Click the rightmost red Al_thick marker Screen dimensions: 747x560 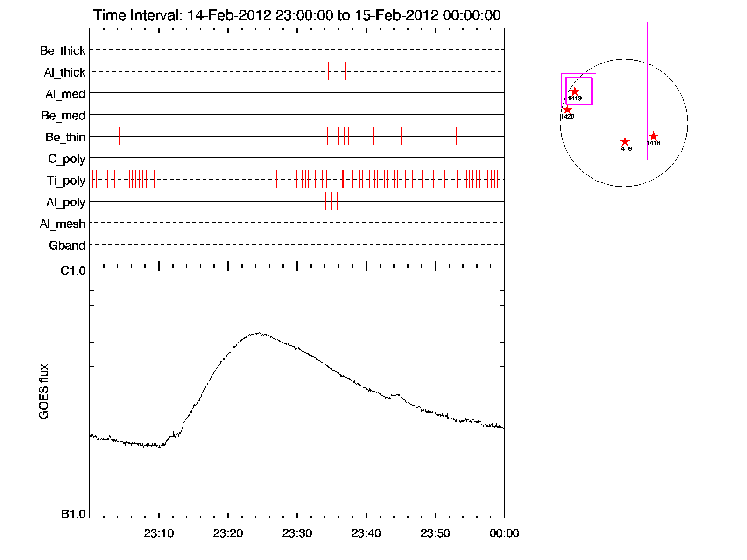click(x=345, y=71)
